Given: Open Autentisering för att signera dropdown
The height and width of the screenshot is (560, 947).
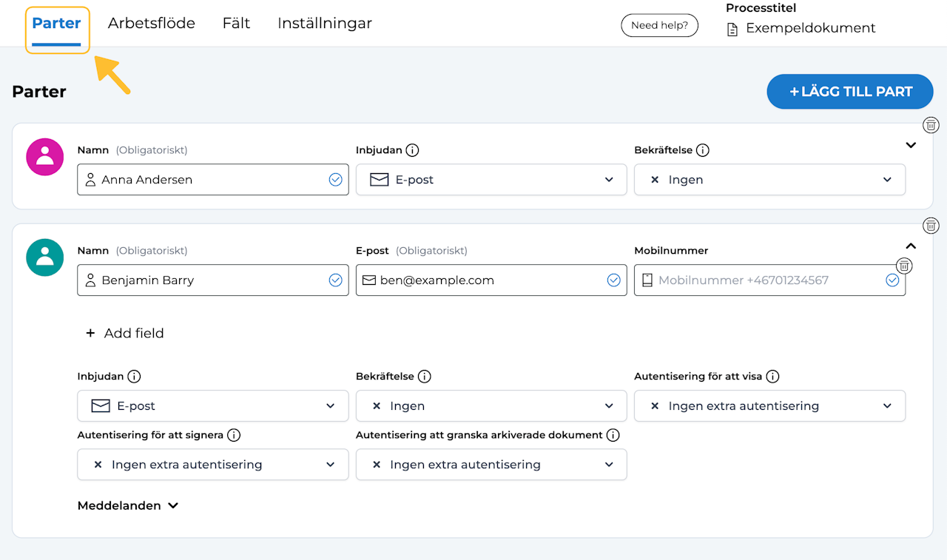Looking at the screenshot, I should pyautogui.click(x=212, y=465).
